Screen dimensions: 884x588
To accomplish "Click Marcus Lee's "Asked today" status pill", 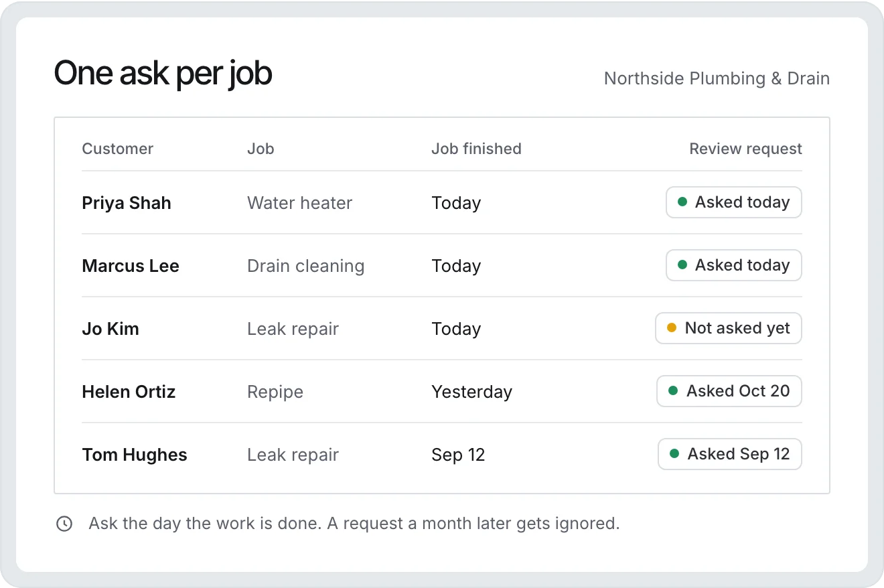I will (x=733, y=265).
